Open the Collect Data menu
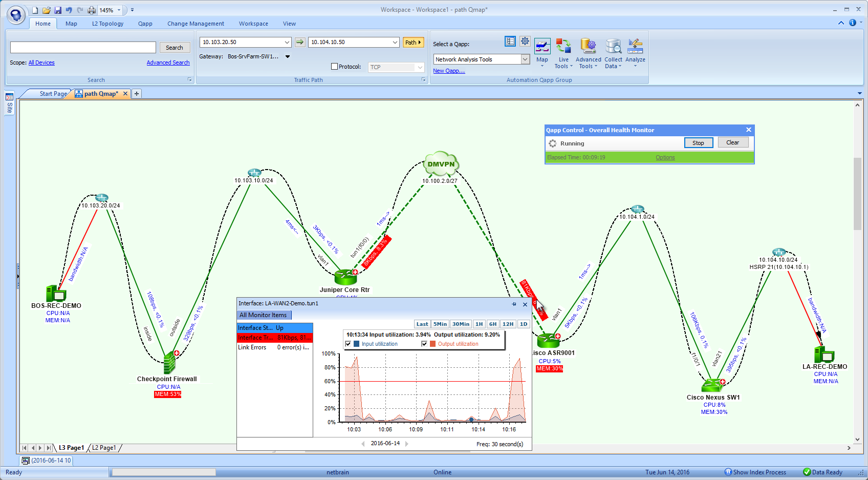868x480 pixels. (x=613, y=53)
